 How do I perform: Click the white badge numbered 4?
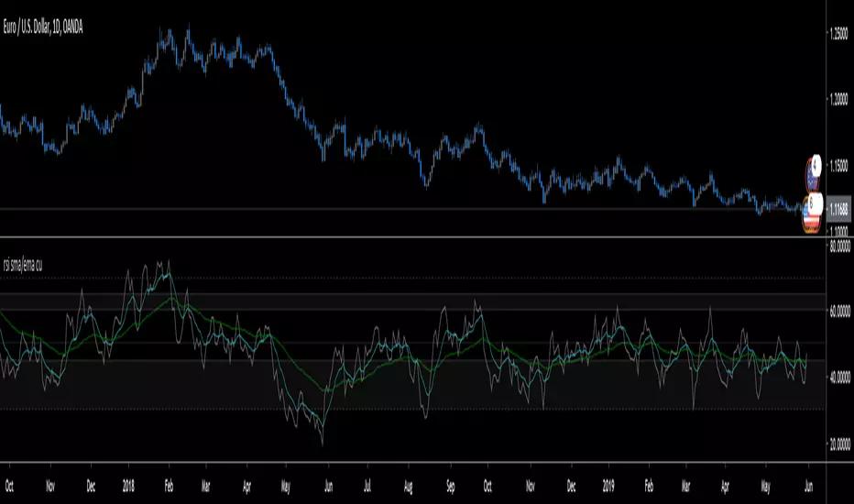pyautogui.click(x=816, y=163)
